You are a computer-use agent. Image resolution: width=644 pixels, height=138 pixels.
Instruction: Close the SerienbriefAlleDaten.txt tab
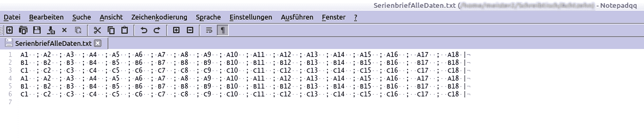pos(98,43)
